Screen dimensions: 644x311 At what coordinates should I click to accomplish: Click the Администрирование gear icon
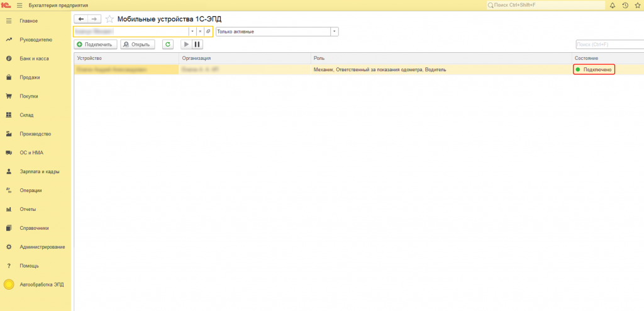click(x=9, y=247)
